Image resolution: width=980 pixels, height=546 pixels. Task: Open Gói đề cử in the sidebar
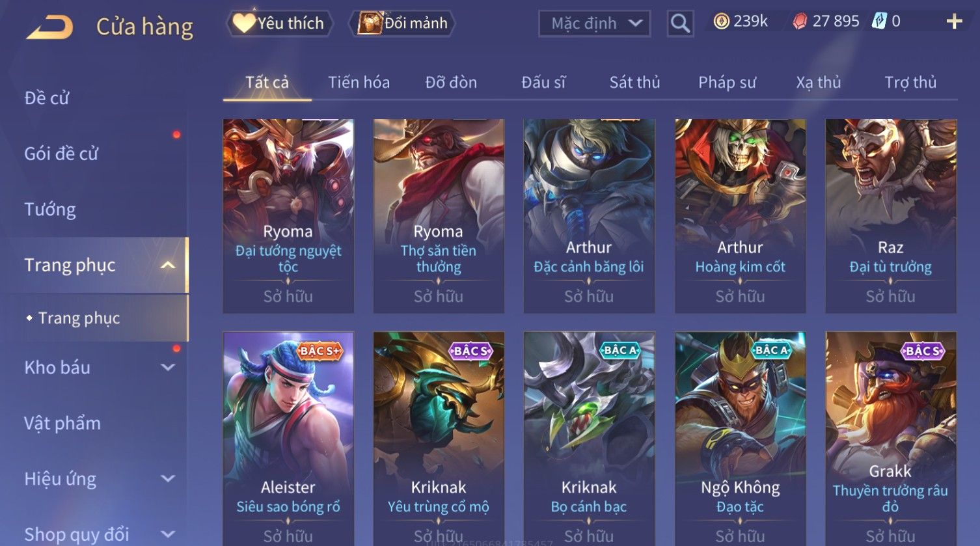click(x=61, y=154)
